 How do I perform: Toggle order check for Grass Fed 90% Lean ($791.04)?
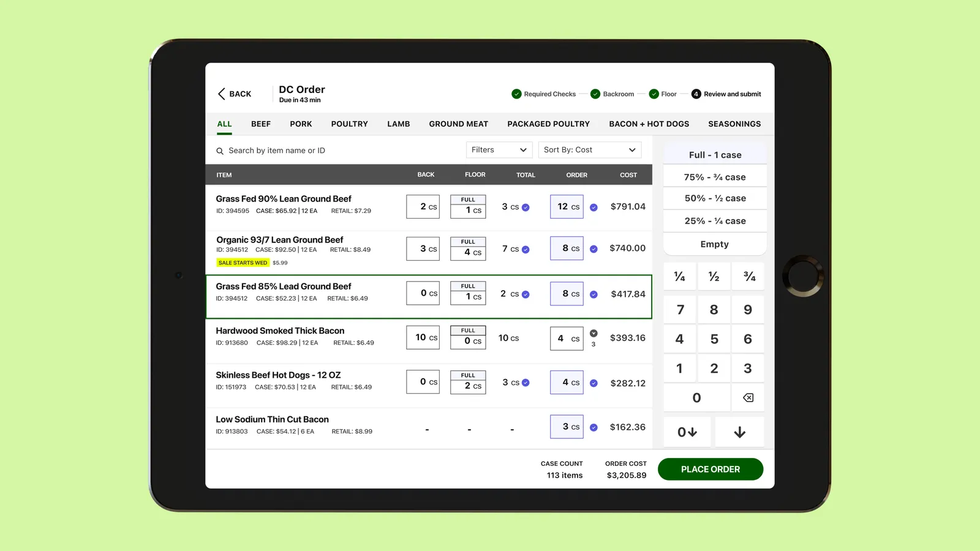594,208
